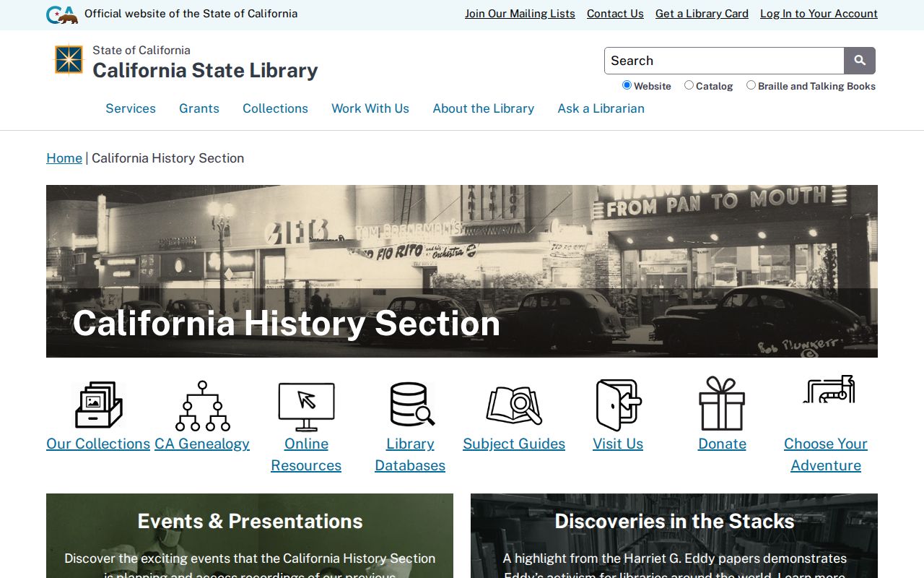Click the magnifying glass search button
The width and height of the screenshot is (924, 578).
[860, 61]
